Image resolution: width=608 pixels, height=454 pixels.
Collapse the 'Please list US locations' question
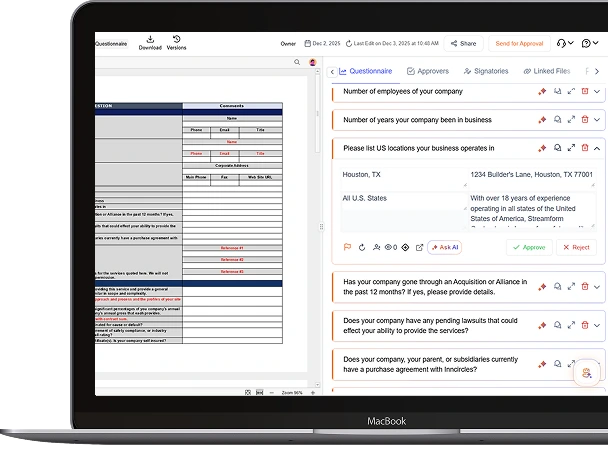597,148
